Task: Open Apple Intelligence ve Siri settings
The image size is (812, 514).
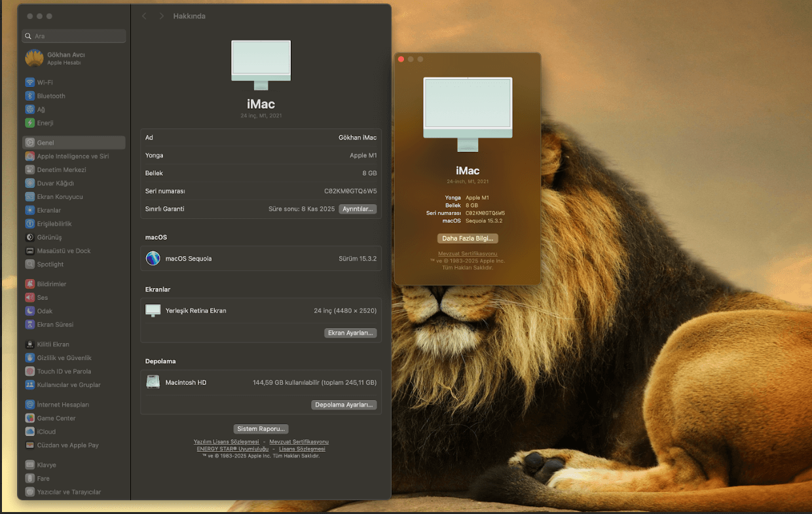Action: point(74,156)
